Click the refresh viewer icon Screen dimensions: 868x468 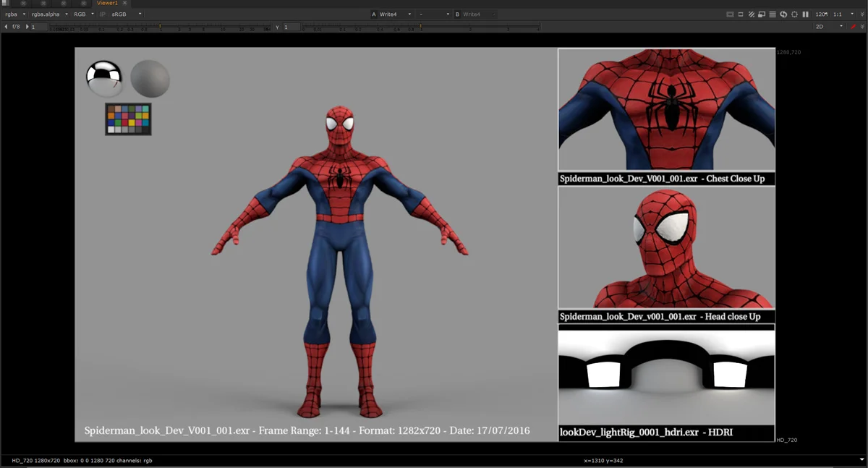click(x=783, y=14)
